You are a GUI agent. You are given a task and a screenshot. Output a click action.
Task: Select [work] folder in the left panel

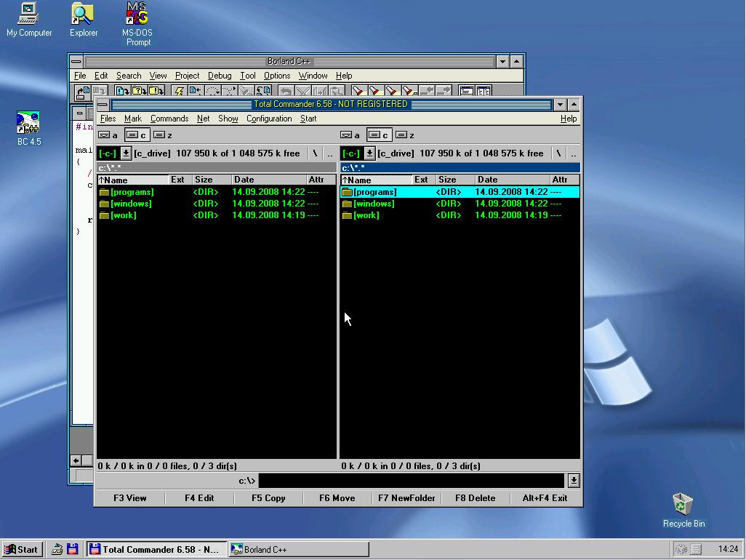[x=217, y=215]
